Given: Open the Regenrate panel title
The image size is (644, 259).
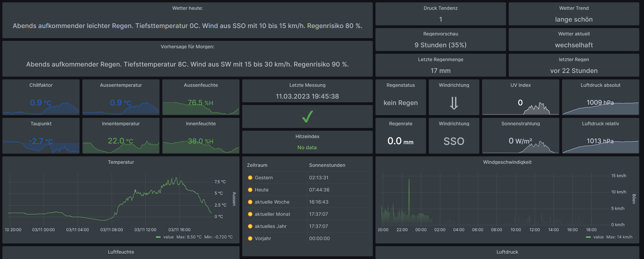Looking at the screenshot, I should [x=401, y=124].
